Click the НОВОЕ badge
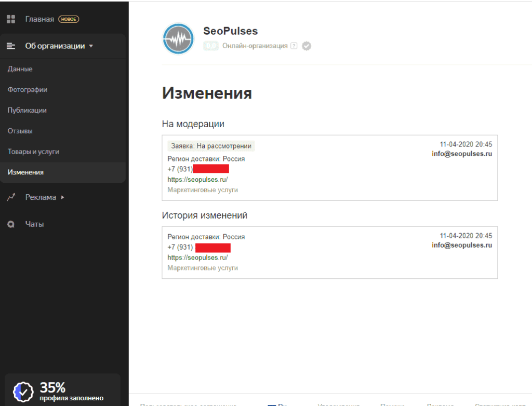532x406 pixels. tap(69, 19)
